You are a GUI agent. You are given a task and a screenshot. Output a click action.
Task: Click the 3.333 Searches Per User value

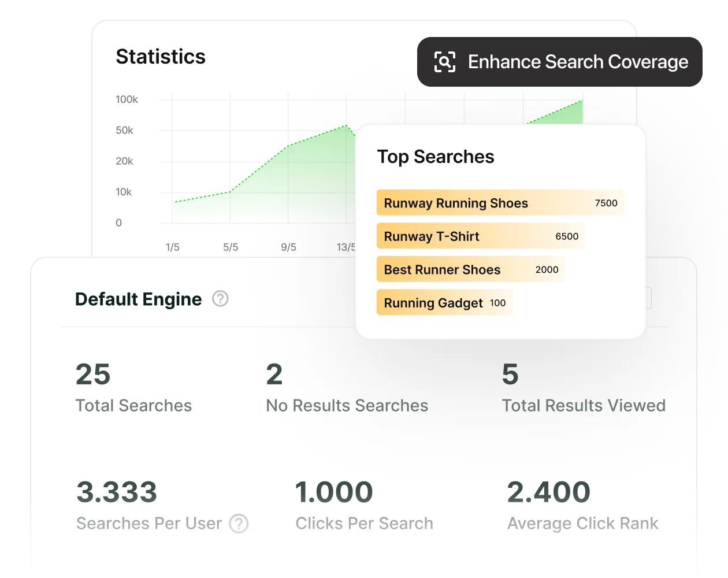click(x=117, y=492)
